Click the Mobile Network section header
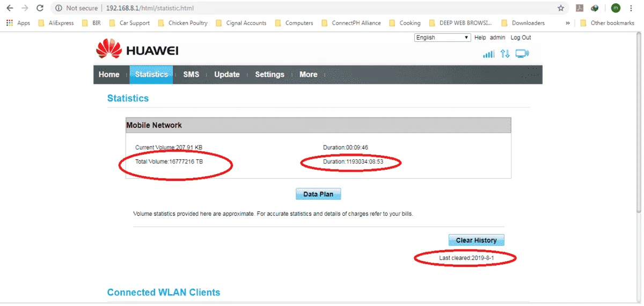Viewport: 644px width, 306px height. [x=318, y=125]
